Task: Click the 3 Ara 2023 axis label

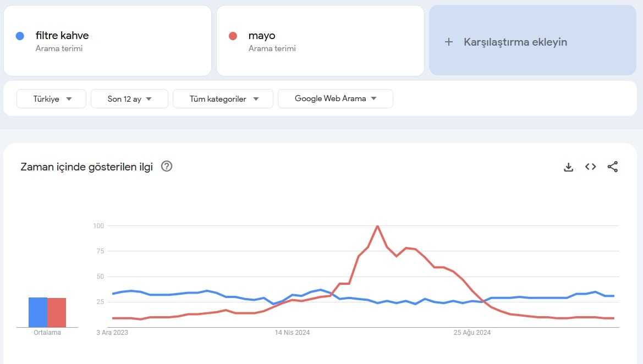Action: (112, 333)
